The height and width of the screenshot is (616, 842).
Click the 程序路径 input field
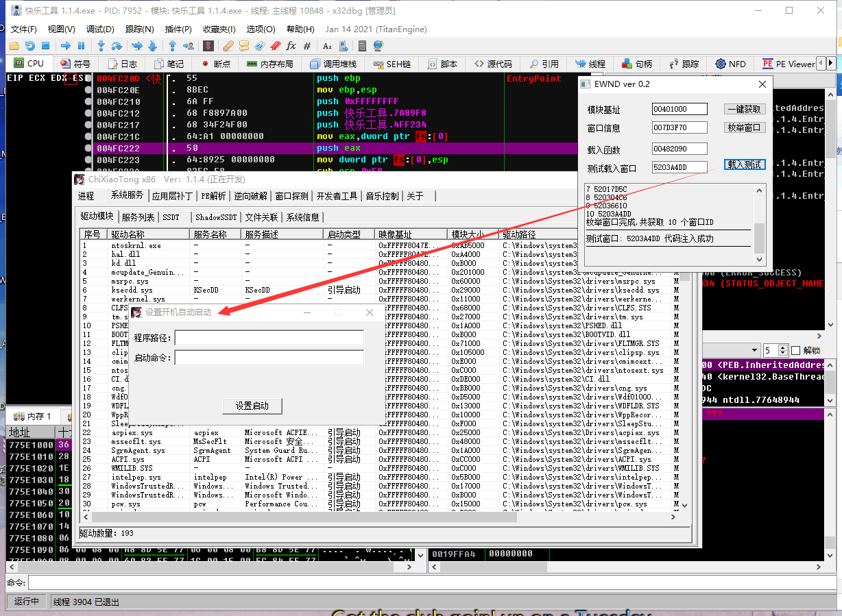click(x=269, y=338)
